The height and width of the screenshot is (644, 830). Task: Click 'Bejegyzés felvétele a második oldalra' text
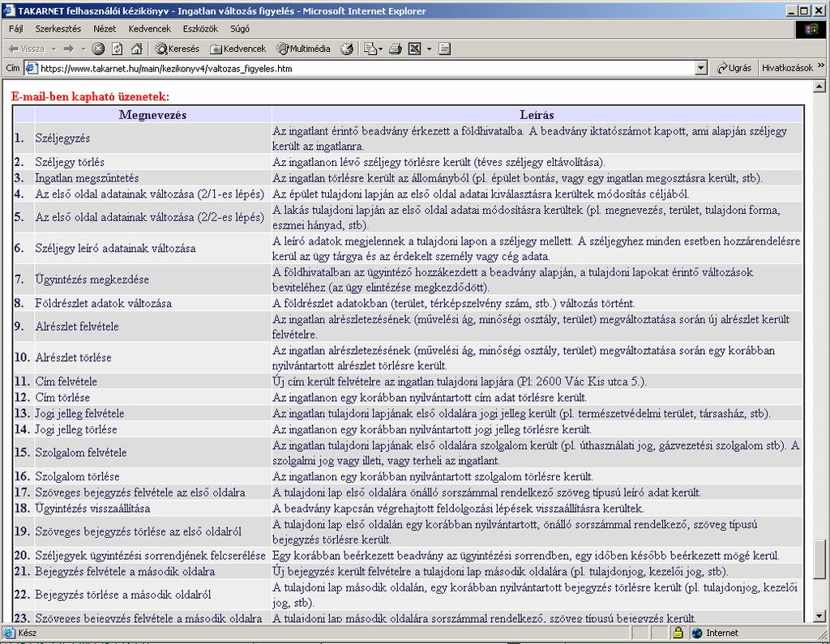(125, 572)
